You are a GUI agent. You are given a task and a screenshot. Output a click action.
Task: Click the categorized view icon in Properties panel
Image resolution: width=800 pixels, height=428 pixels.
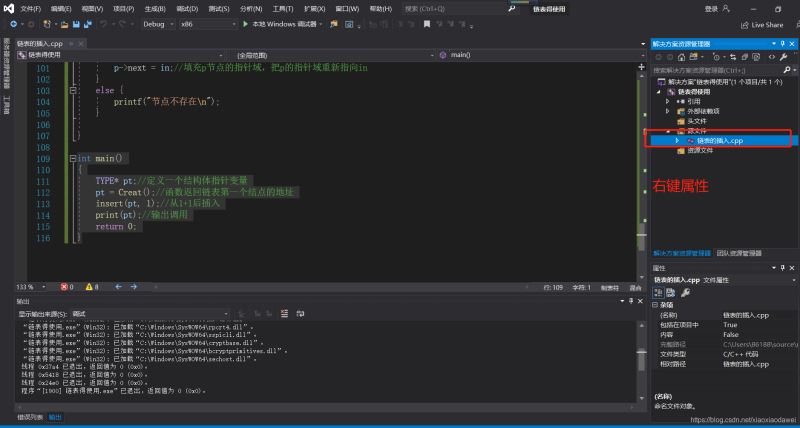pos(659,292)
